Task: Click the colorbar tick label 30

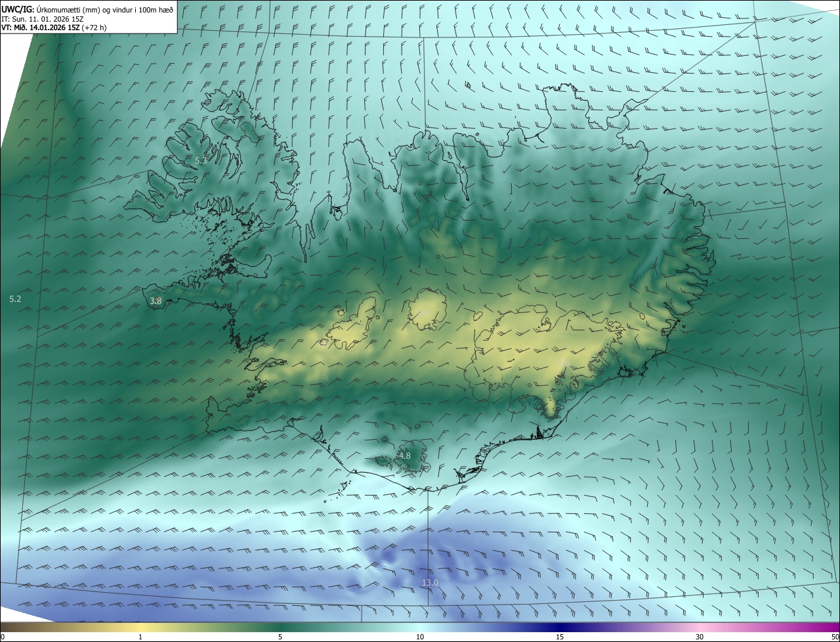Action: tap(700, 637)
